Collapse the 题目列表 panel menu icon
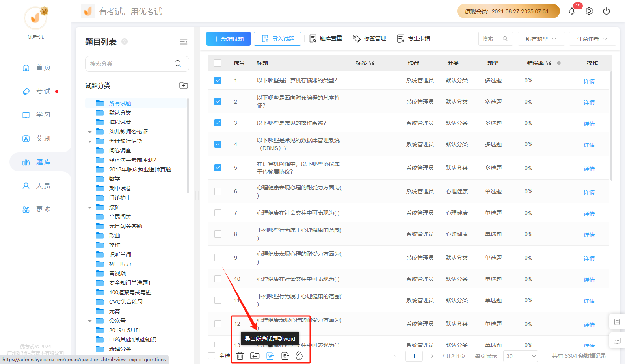Image resolution: width=625 pixels, height=364 pixels. tap(184, 42)
